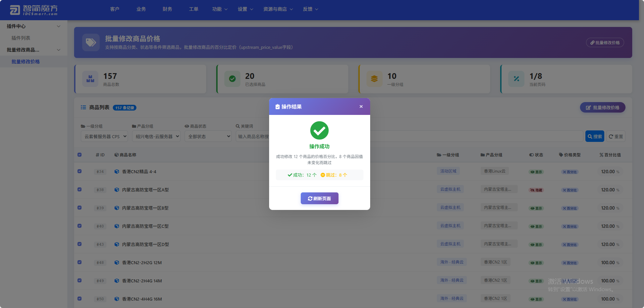Viewport: 644px width, 308px height.
Task: Click the 批量修改价格 link in banner
Action: click(x=605, y=42)
